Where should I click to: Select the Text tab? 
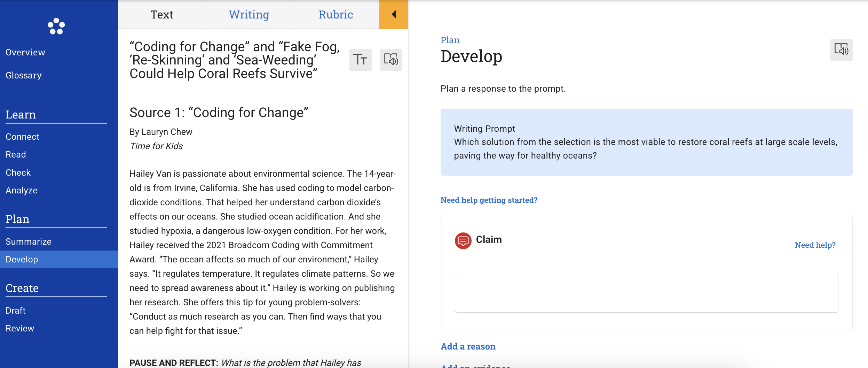(162, 15)
